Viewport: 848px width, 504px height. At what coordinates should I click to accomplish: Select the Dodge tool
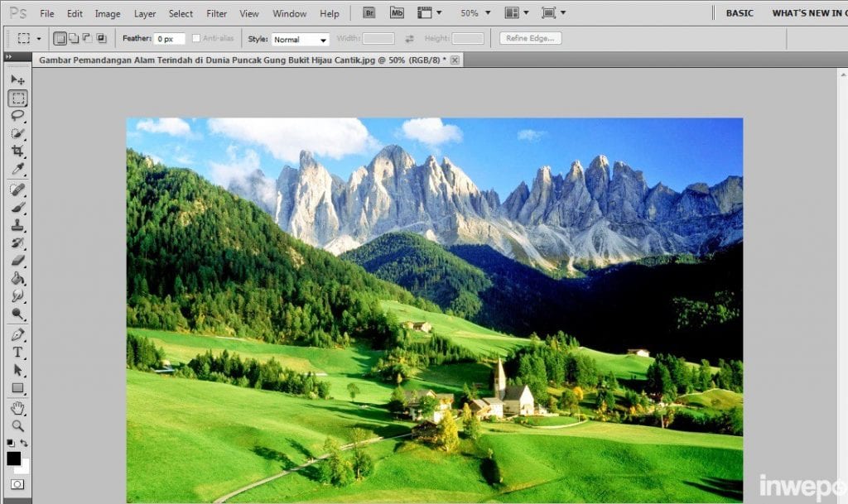click(x=17, y=314)
